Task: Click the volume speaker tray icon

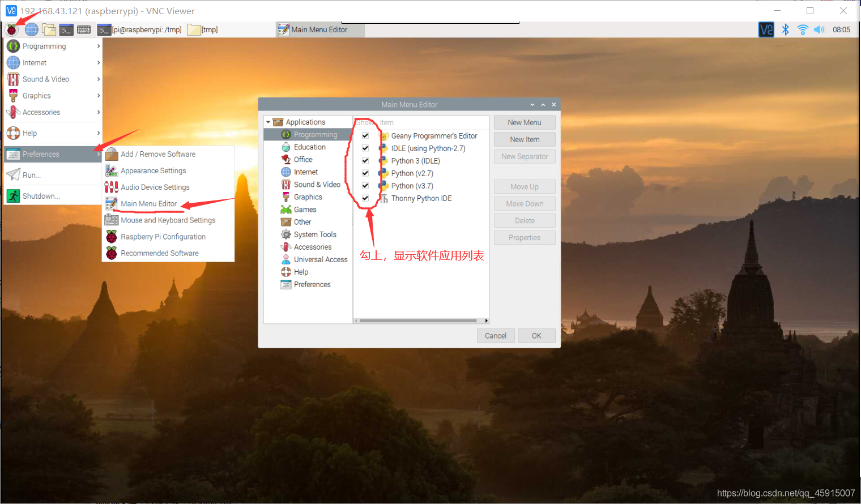Action: 819,29
